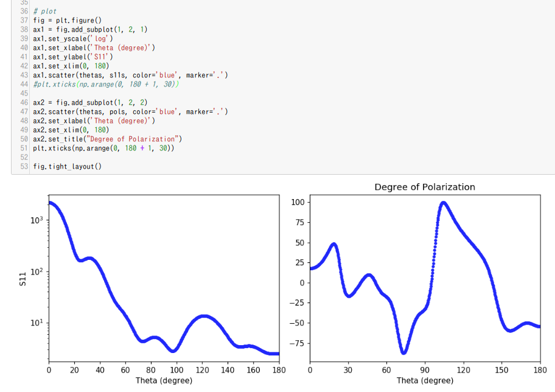Click the Degree of Polarization plot title

[x=425, y=187]
